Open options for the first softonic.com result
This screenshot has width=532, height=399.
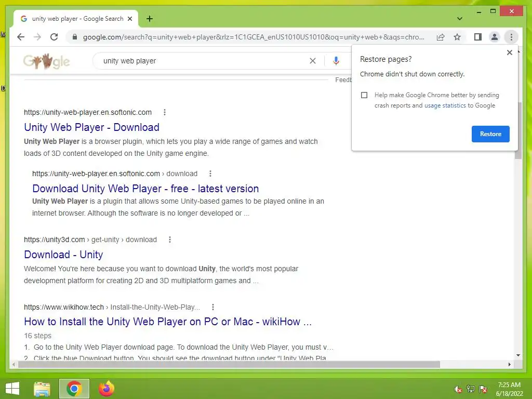tap(165, 112)
